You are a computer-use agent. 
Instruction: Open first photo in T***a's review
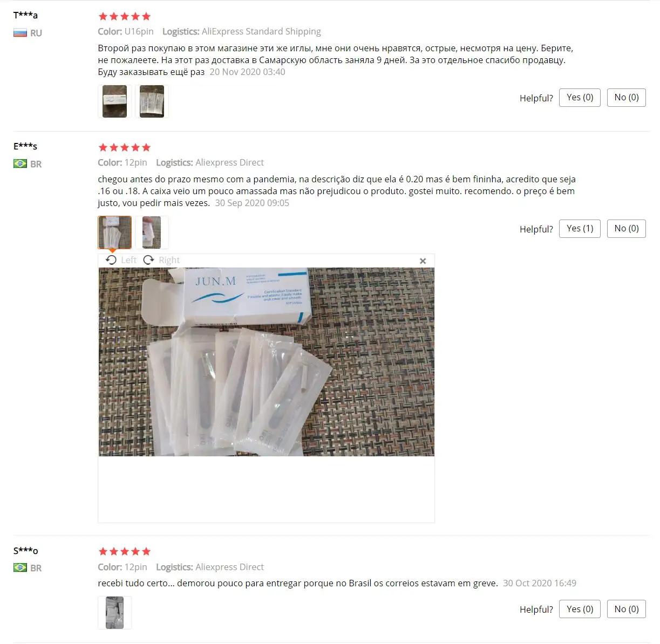point(114,101)
